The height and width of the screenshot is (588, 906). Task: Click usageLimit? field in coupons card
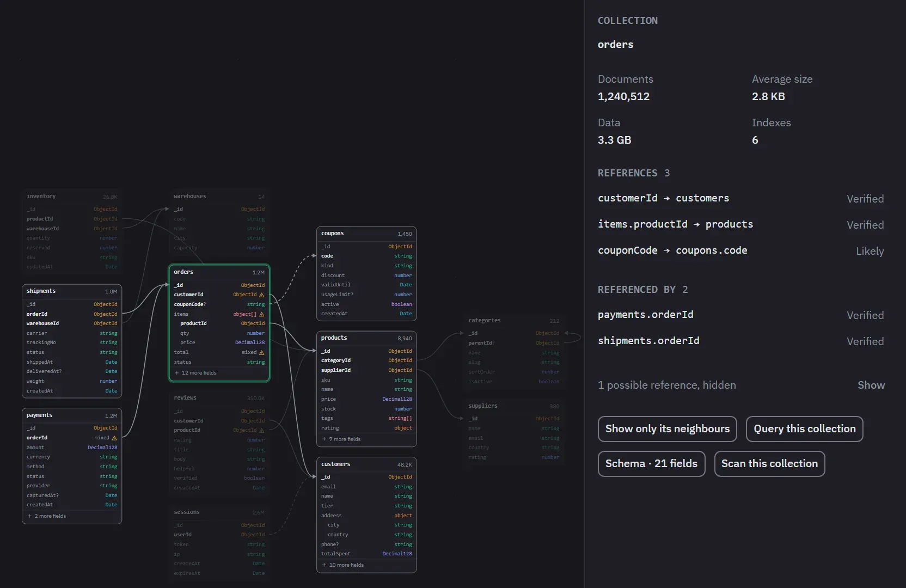(x=366, y=295)
